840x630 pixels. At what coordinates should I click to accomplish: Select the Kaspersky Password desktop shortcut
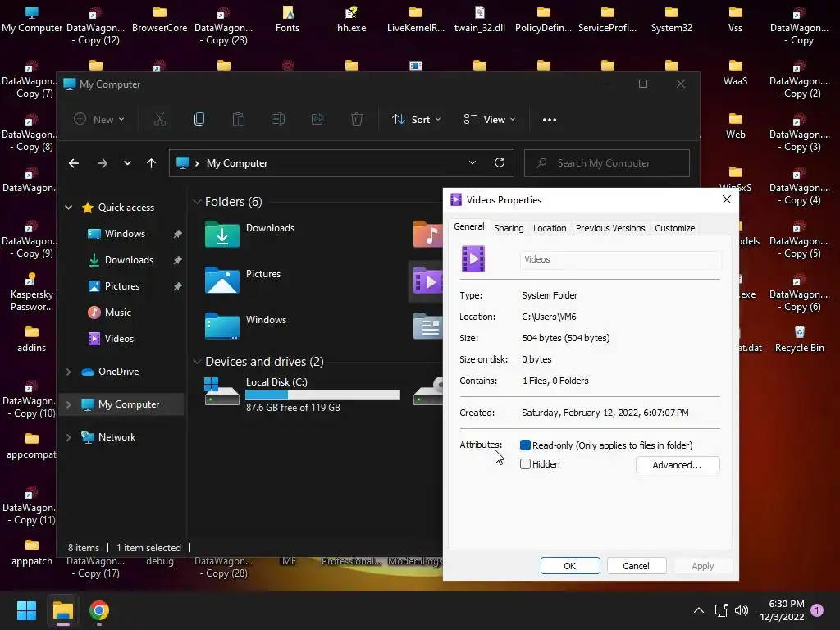pyautogui.click(x=32, y=293)
